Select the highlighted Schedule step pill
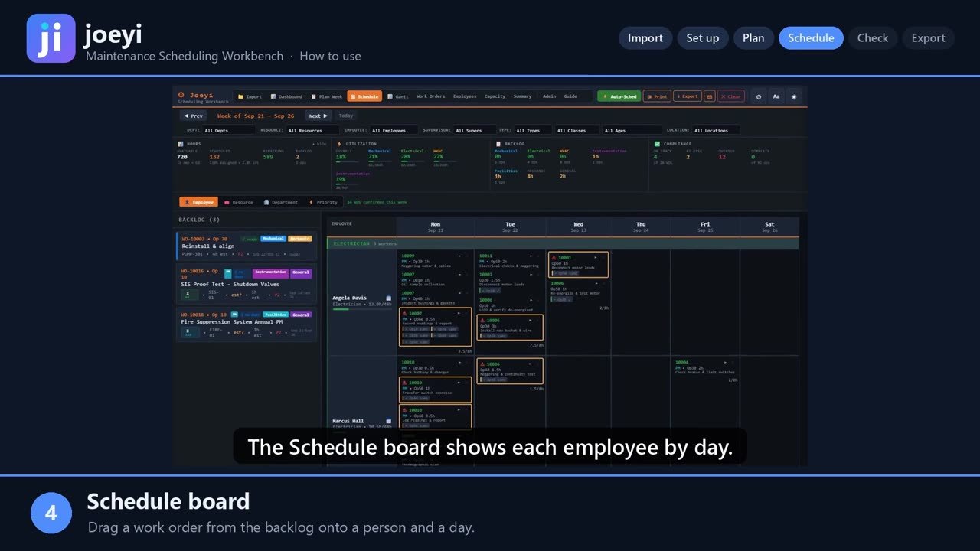Screen dimensions: 980x551 (811, 38)
